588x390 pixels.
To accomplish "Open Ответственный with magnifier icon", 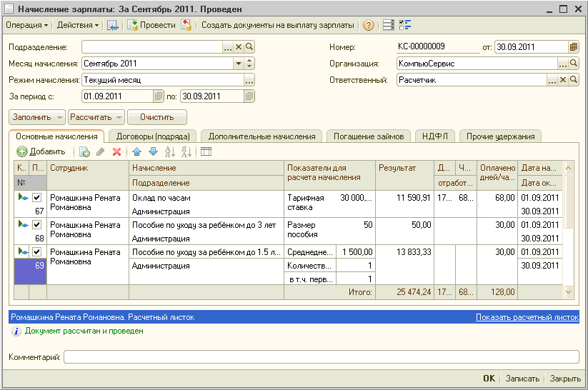I will point(574,80).
